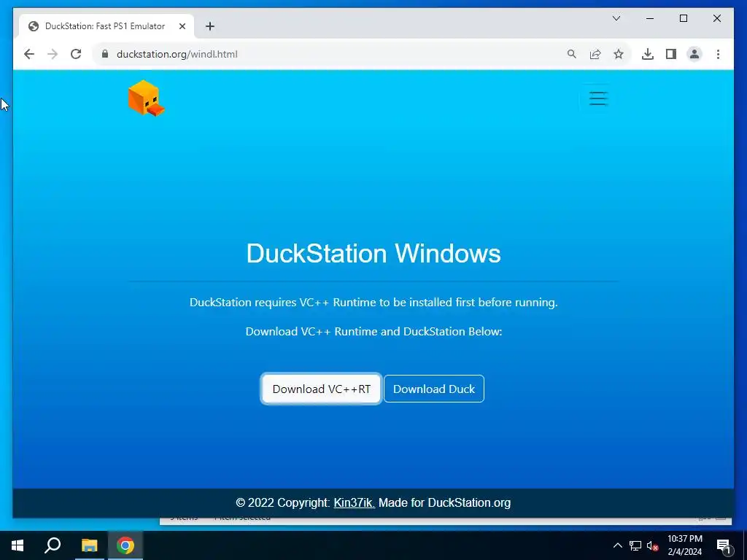Click the browser forward arrow
The height and width of the screenshot is (560, 747).
pos(53,54)
